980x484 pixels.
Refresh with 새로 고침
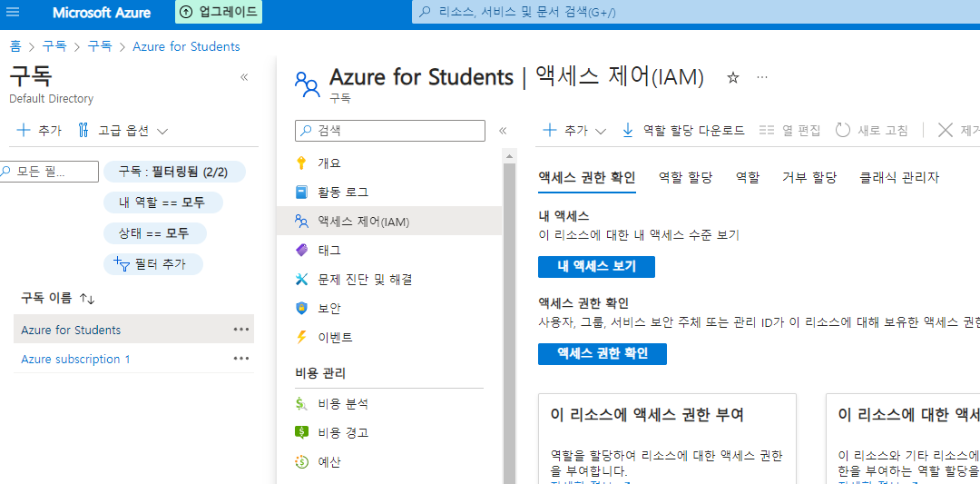click(873, 131)
